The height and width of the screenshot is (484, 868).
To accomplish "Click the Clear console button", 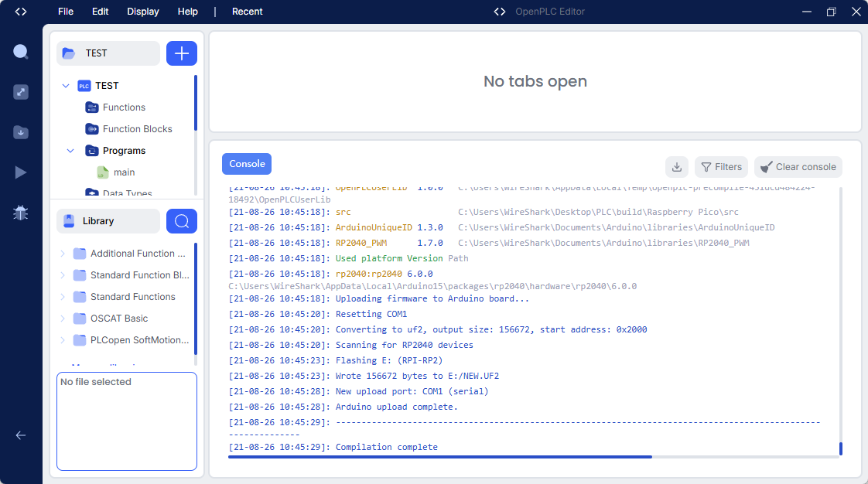I will [798, 167].
